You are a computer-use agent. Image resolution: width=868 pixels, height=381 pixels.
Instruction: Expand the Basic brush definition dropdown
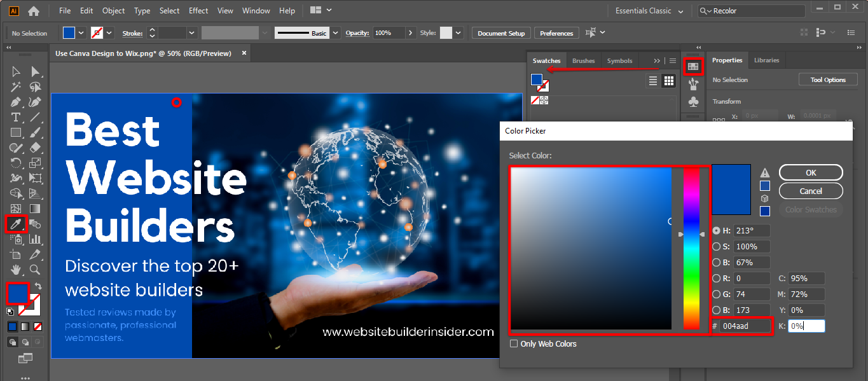tap(335, 33)
